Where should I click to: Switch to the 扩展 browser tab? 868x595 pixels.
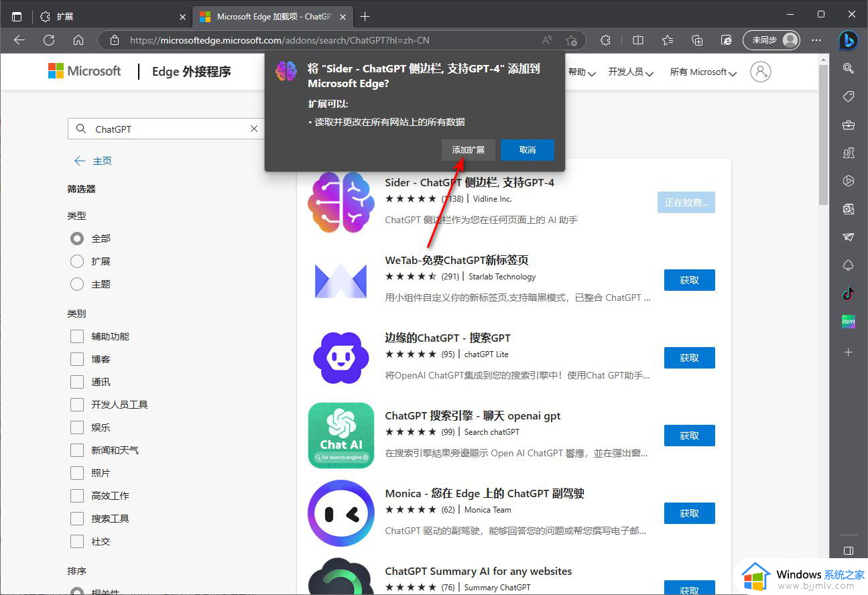(x=113, y=16)
